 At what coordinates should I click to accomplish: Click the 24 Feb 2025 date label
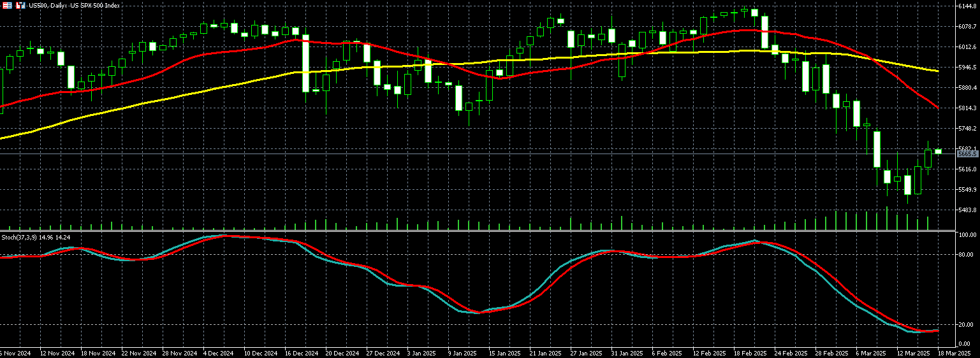[791, 353]
